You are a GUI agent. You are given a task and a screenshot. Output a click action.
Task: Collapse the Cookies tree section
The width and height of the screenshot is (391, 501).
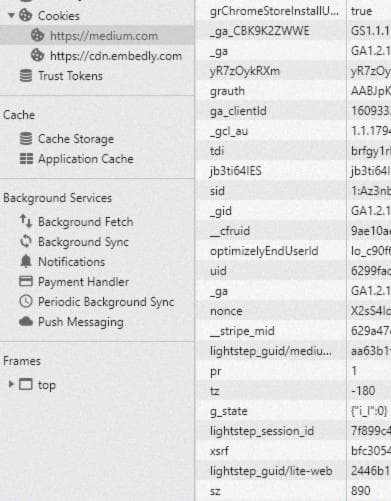[11, 15]
